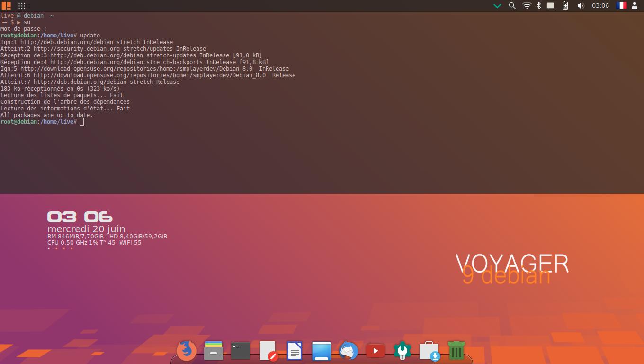644x364 pixels.
Task: Click the 'CPU 0,50 GHz' conky line
Action: tap(94, 242)
